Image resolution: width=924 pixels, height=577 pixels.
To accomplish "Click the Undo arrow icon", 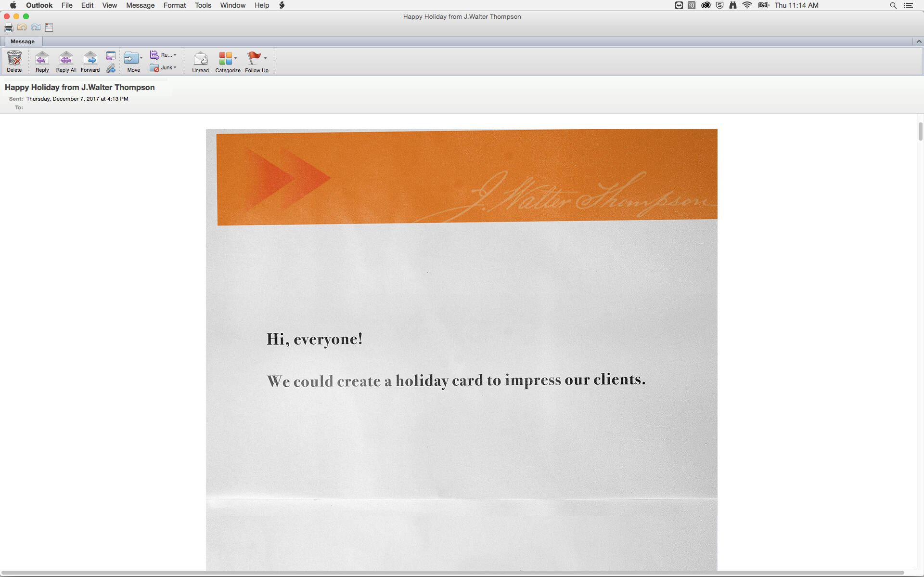I will [x=22, y=27].
